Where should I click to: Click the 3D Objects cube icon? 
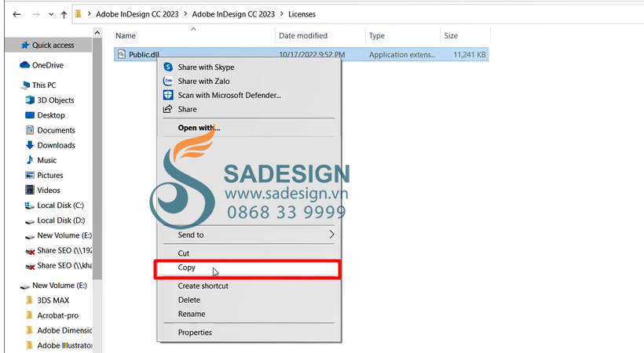click(30, 100)
